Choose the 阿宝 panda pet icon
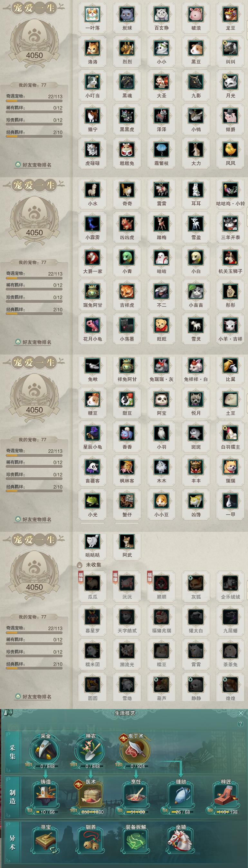The width and height of the screenshot is (248, 868). (x=161, y=399)
